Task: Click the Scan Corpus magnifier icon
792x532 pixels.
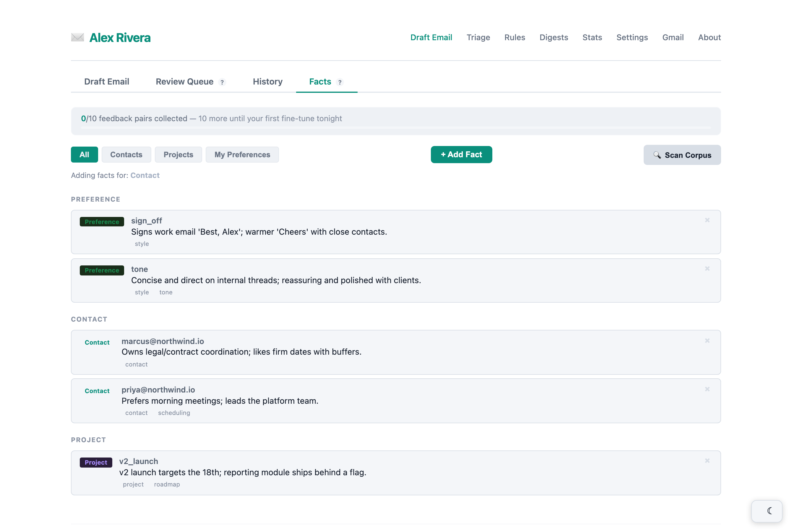Action: pos(657,155)
